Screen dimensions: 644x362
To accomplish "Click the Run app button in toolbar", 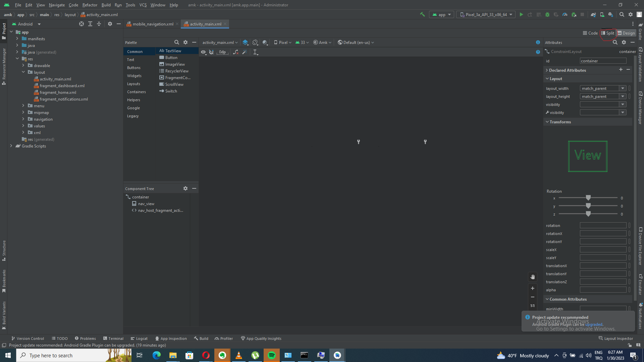I will coord(522,15).
